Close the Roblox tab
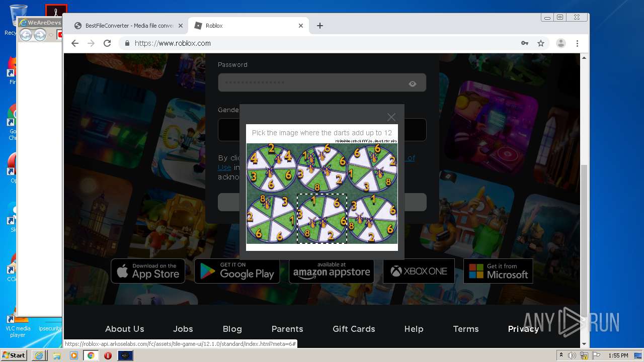 pos(301,26)
